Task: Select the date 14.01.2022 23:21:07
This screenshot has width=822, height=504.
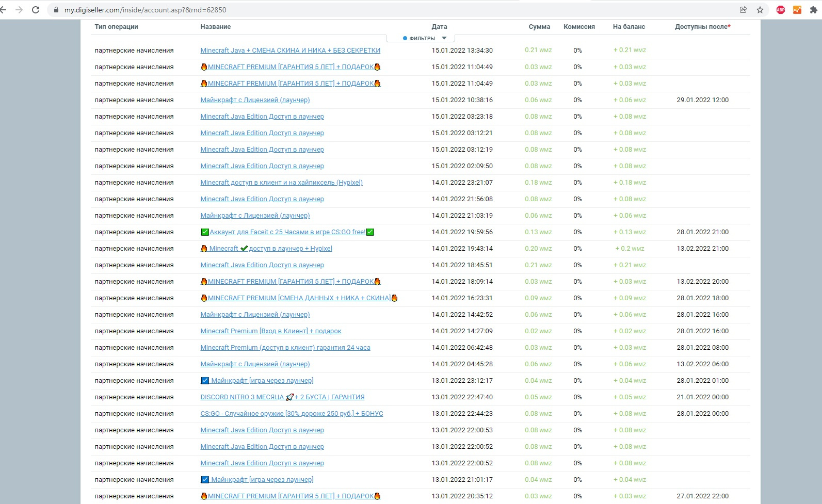Action: [x=462, y=183]
